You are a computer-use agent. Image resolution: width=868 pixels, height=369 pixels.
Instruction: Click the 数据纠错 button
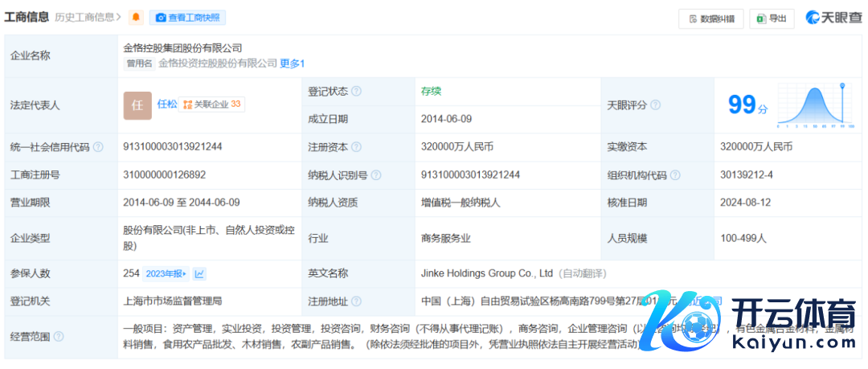point(710,18)
